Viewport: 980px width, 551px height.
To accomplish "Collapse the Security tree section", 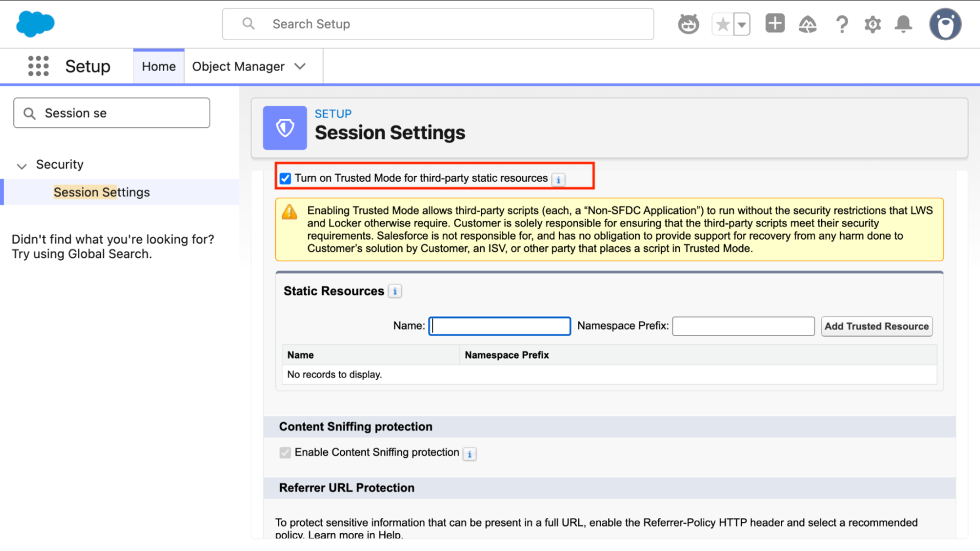I will [x=22, y=166].
